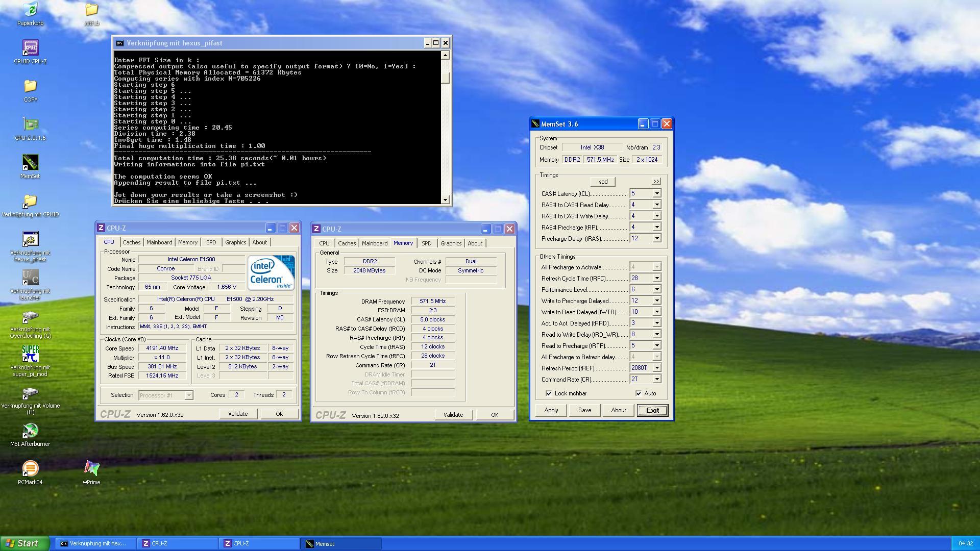Viewport: 980px width, 551px height.
Task: Click MemSet 3.6 title bar icon
Action: (535, 124)
